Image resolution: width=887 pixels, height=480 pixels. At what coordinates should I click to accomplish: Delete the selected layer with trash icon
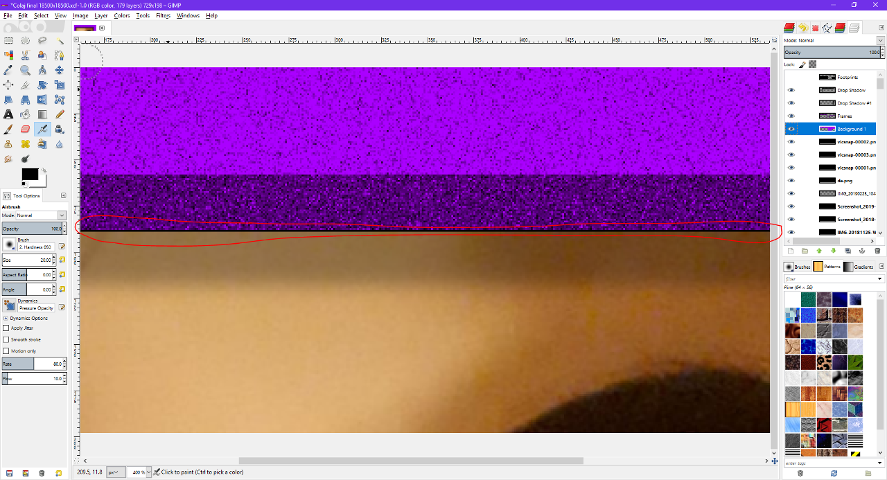coord(877,251)
